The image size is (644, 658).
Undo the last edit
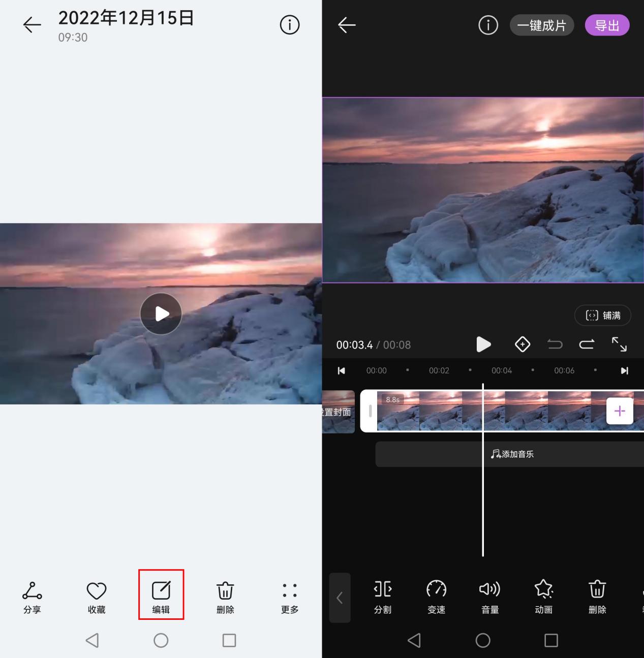555,344
